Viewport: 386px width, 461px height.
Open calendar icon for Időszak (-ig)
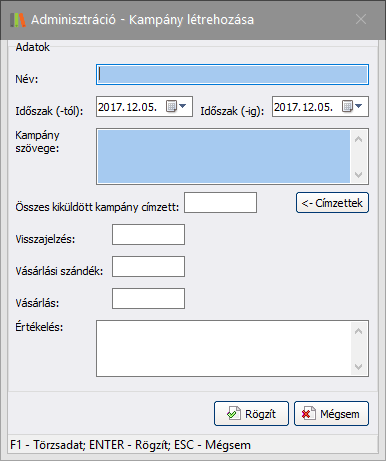[347, 107]
